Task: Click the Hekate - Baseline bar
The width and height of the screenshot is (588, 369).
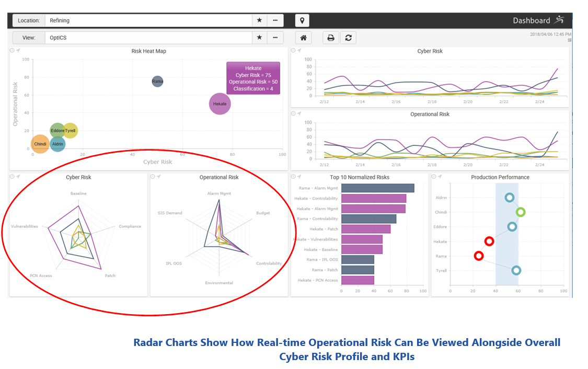Action: [362, 249]
